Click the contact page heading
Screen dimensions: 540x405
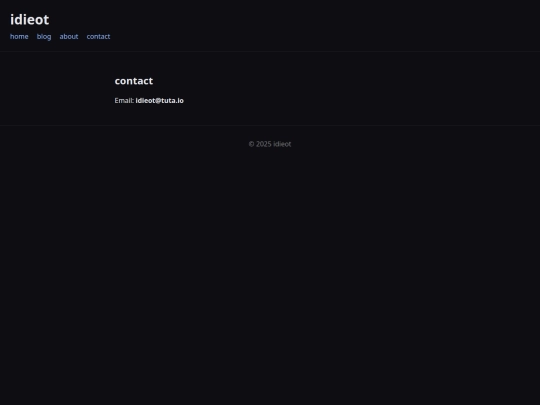[x=134, y=81]
